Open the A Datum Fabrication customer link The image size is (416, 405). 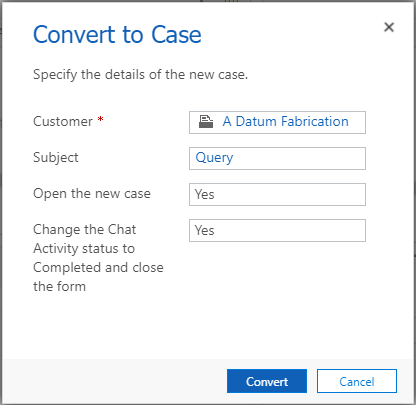pyautogui.click(x=286, y=121)
